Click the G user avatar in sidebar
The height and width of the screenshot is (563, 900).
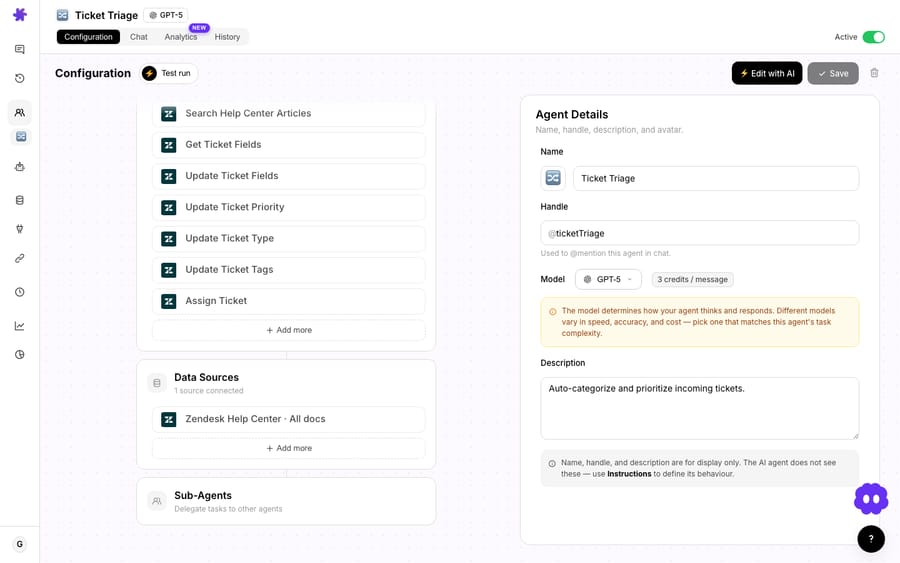click(20, 544)
